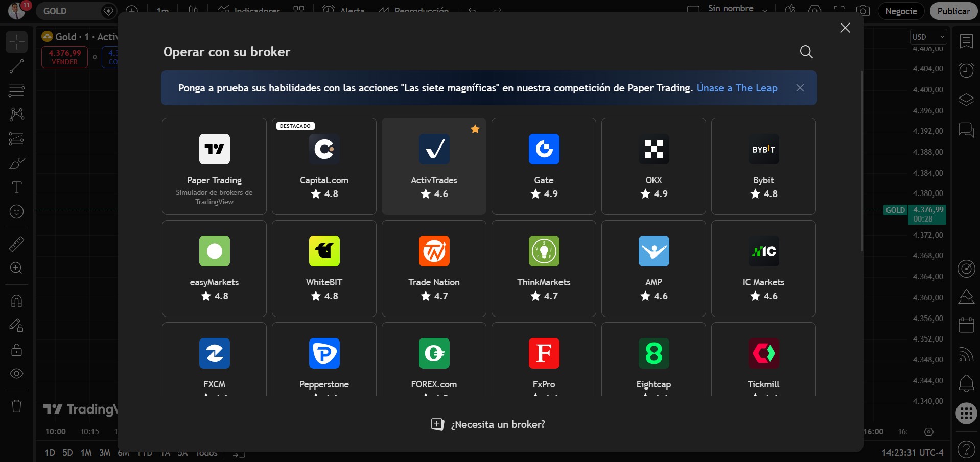
Task: Open the Pepperstone broker card
Action: click(x=324, y=359)
